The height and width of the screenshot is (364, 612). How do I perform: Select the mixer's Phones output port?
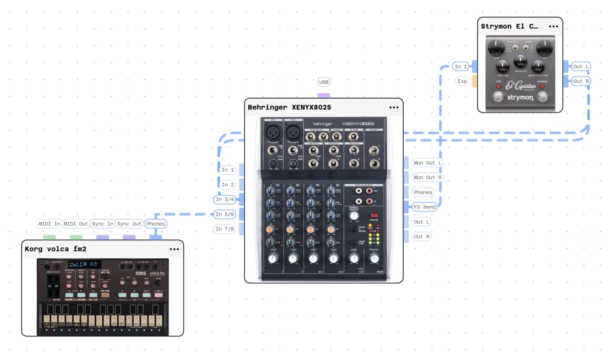(423, 192)
